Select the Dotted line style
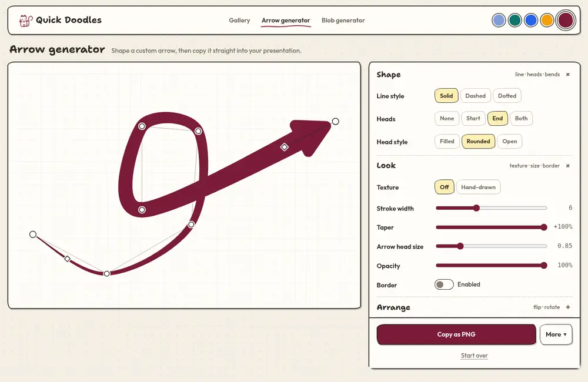 [x=507, y=96]
